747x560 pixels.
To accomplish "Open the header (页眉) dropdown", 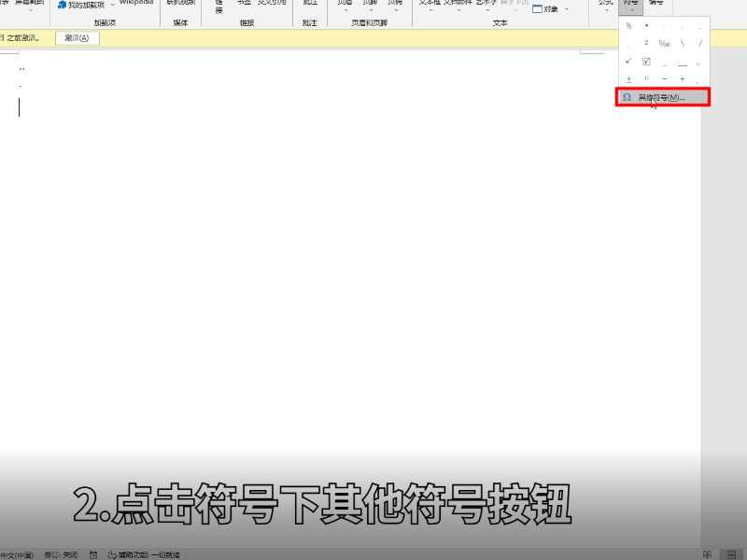I will coord(345,6).
